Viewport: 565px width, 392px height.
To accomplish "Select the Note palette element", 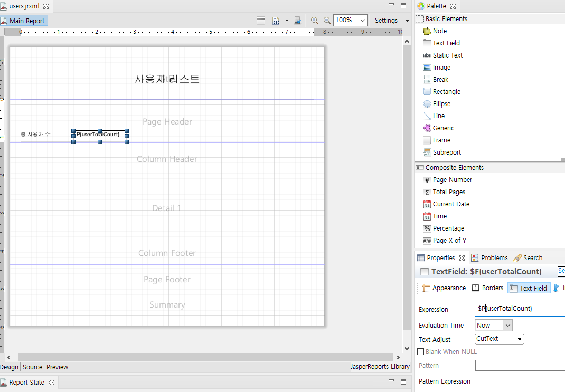I will click(x=435, y=31).
